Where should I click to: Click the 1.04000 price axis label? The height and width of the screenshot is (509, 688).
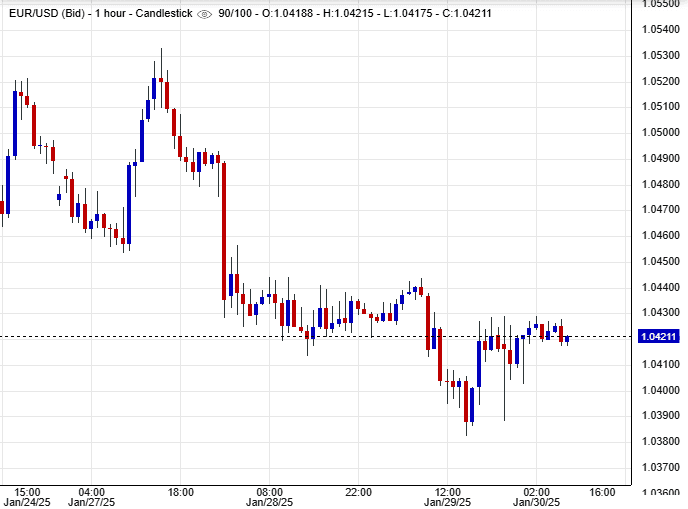(x=661, y=390)
